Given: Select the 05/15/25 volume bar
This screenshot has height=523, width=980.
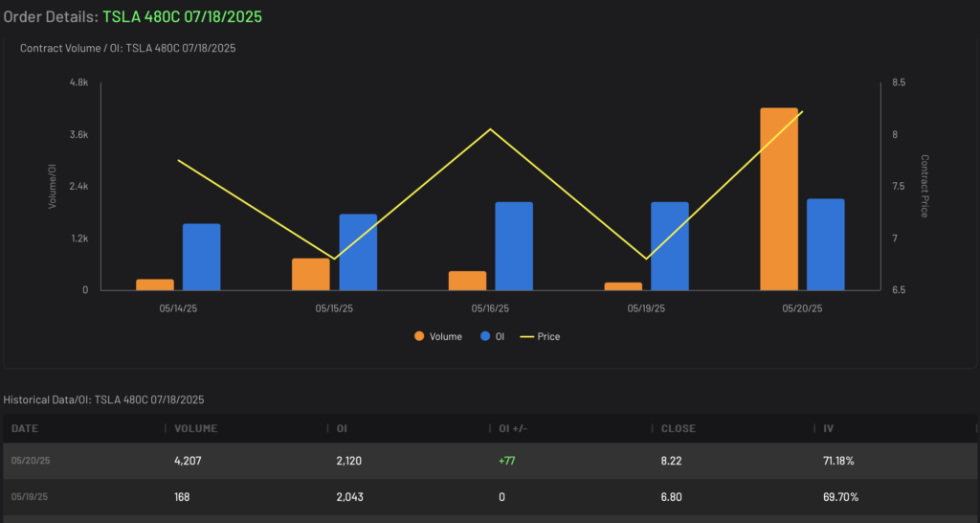Looking at the screenshot, I should 311,274.
